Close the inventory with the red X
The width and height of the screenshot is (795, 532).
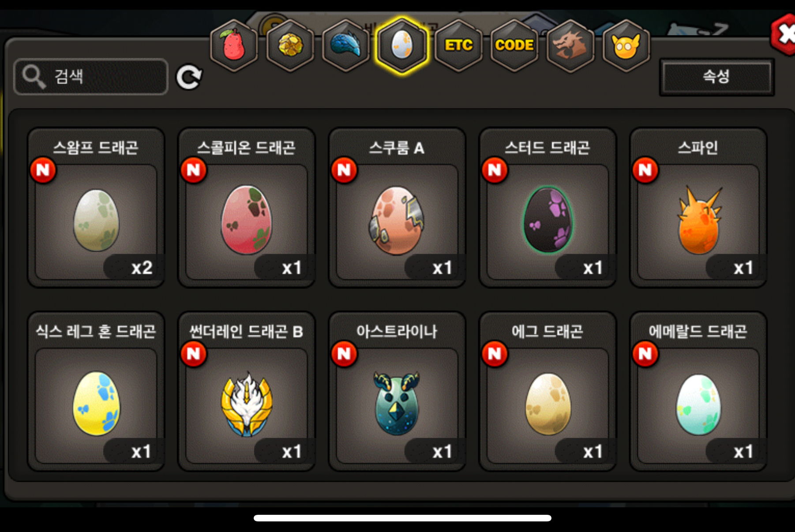coord(784,34)
